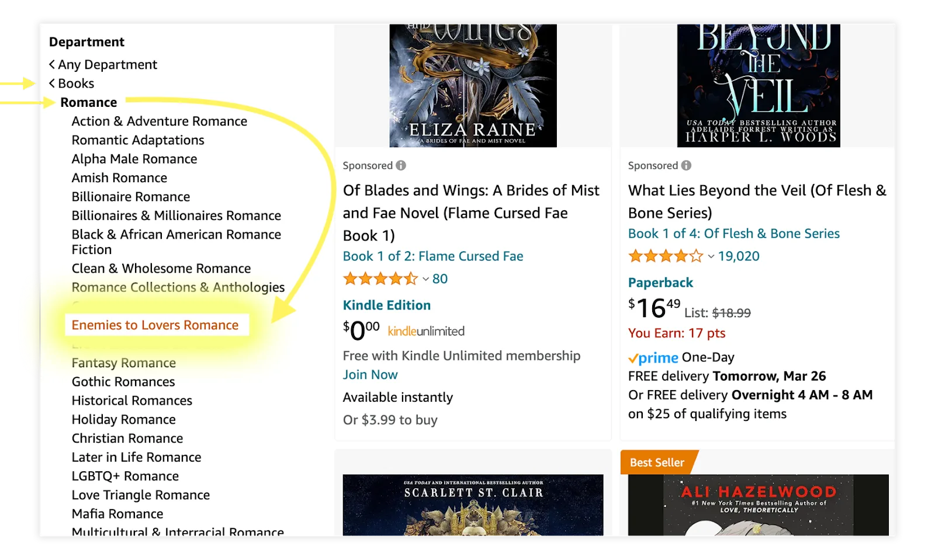Image resolution: width=935 pixels, height=560 pixels.
Task: Click the "Or $3.99 to buy" text
Action: point(390,420)
